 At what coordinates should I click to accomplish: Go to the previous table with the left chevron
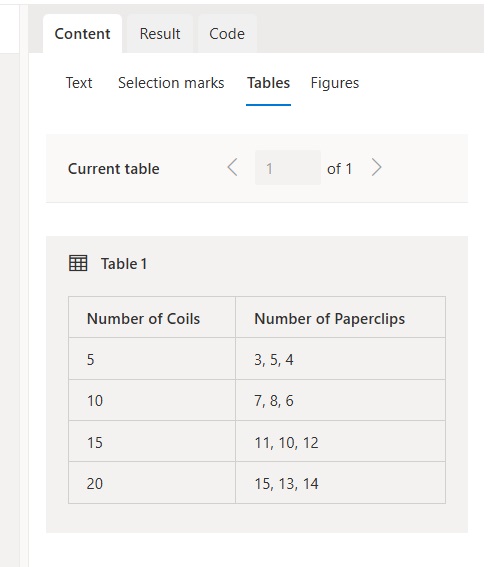pyautogui.click(x=232, y=167)
